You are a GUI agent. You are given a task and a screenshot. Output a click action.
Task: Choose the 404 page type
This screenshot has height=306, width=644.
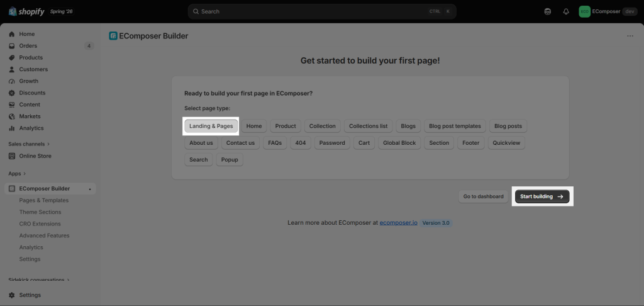[301, 143]
